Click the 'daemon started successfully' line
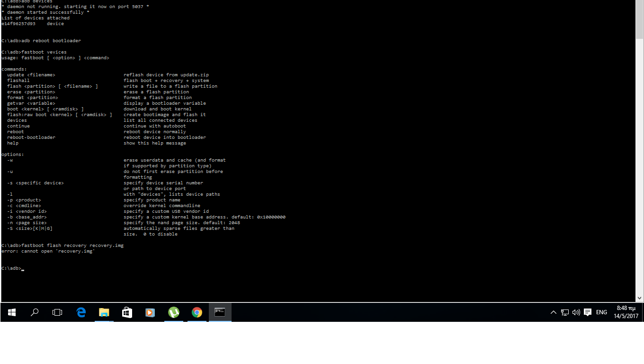644x364 pixels. click(45, 12)
